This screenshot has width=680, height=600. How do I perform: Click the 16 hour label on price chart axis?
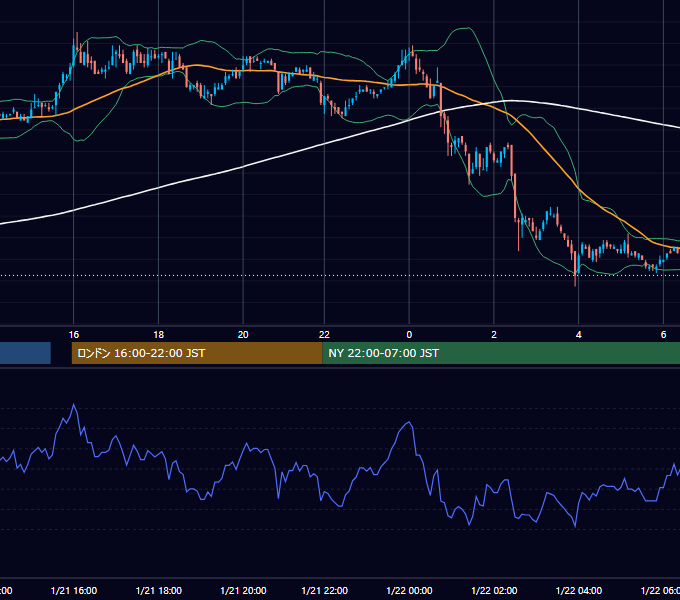[x=74, y=334]
